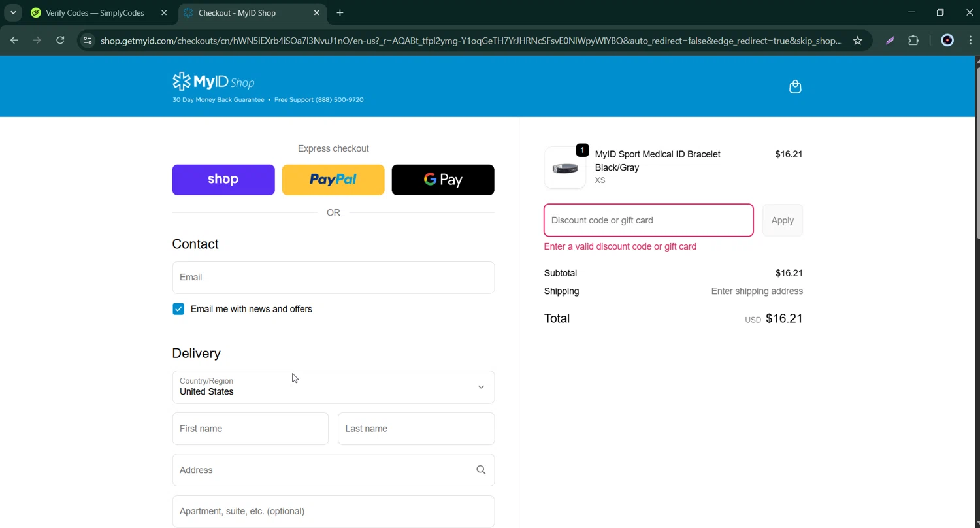980x528 pixels.
Task: Switch to Verify Codes SimplyCodes tab
Action: pyautogui.click(x=95, y=12)
